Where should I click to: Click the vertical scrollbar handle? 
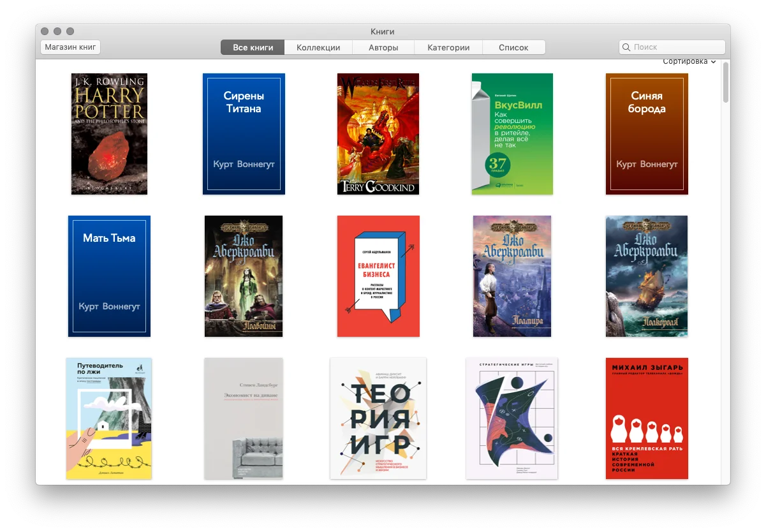[726, 83]
